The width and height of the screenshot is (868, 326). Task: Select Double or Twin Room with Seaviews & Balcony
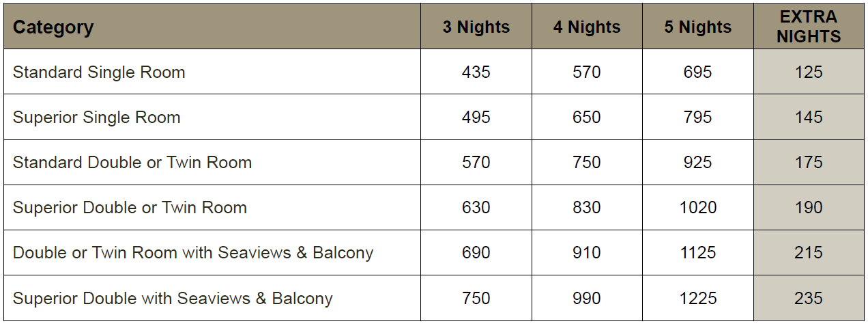[193, 253]
